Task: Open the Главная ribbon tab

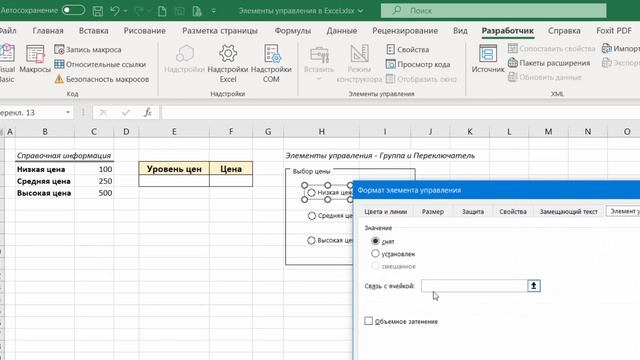Action: coord(48,31)
